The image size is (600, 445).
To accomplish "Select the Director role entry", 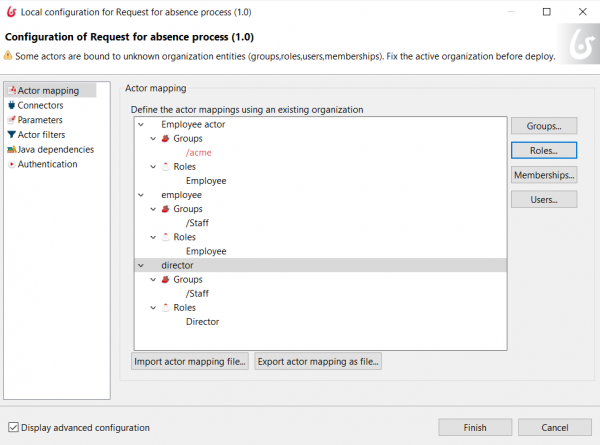I will (202, 321).
